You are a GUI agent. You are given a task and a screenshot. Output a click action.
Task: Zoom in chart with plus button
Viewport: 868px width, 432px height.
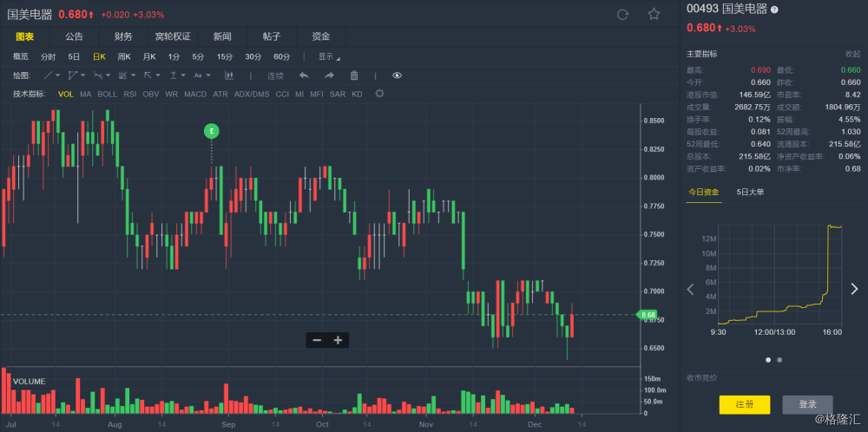[x=339, y=340]
